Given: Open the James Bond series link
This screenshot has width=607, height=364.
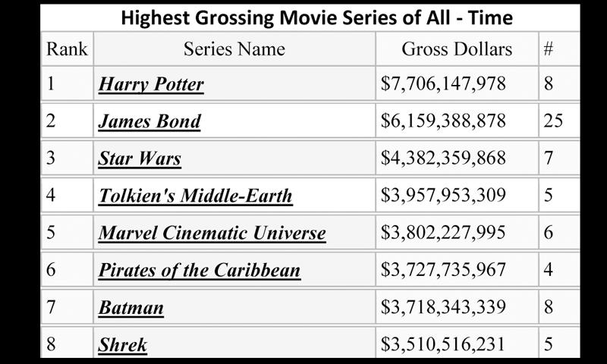Looking at the screenshot, I should (149, 121).
